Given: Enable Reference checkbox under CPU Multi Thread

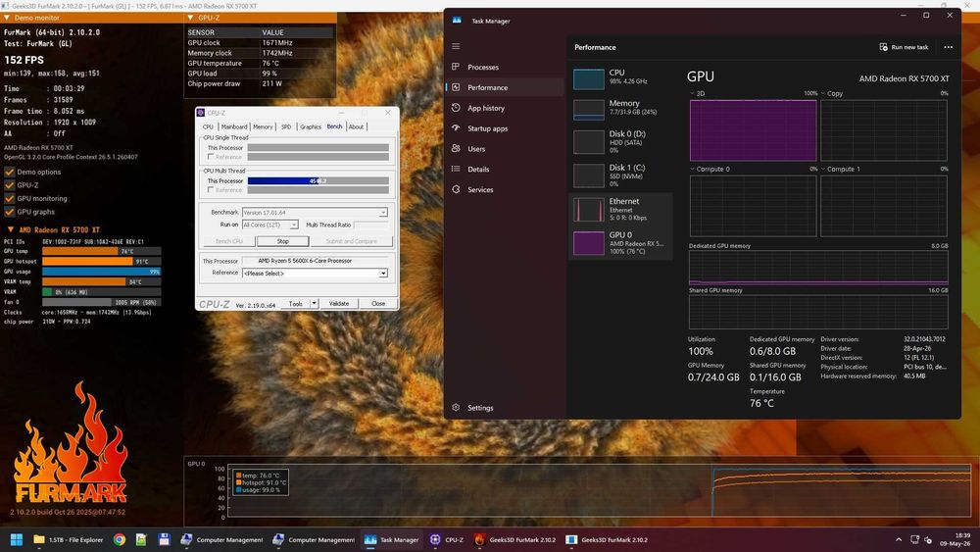Looking at the screenshot, I should [x=211, y=190].
